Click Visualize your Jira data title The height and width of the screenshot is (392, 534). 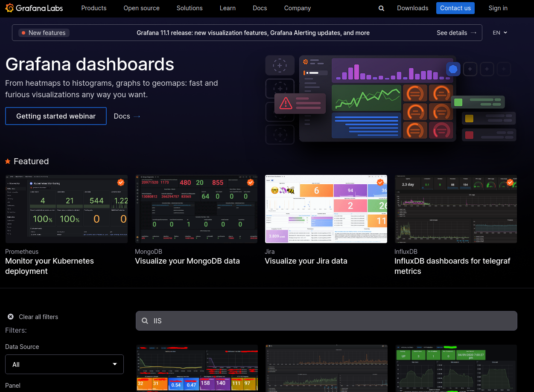tap(306, 261)
